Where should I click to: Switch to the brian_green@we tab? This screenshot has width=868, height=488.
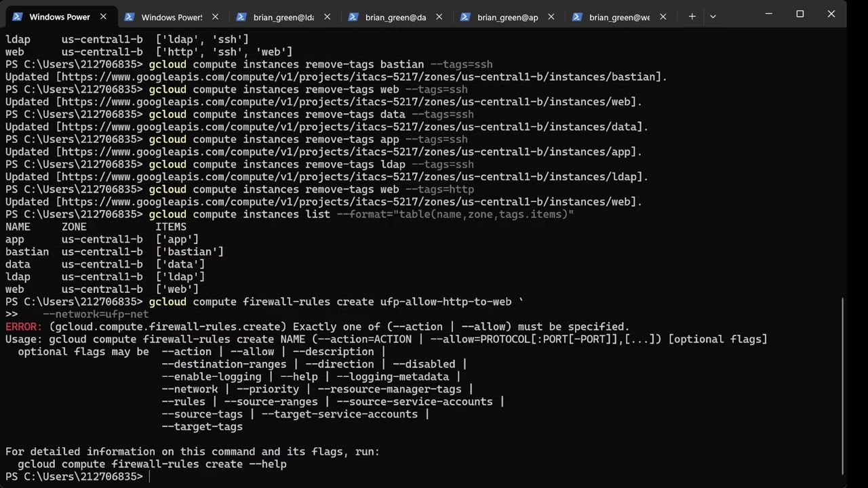(x=619, y=17)
